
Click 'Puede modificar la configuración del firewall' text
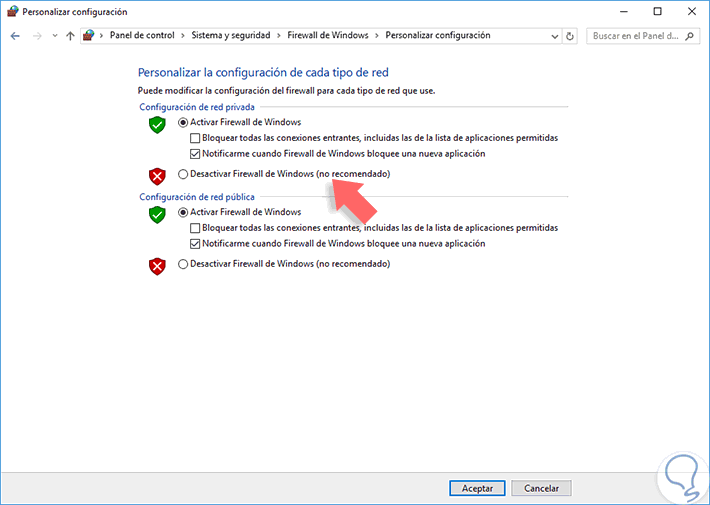(286, 91)
